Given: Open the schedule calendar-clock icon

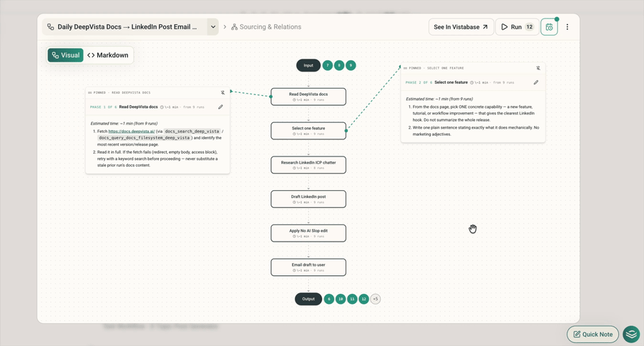Looking at the screenshot, I should [549, 27].
